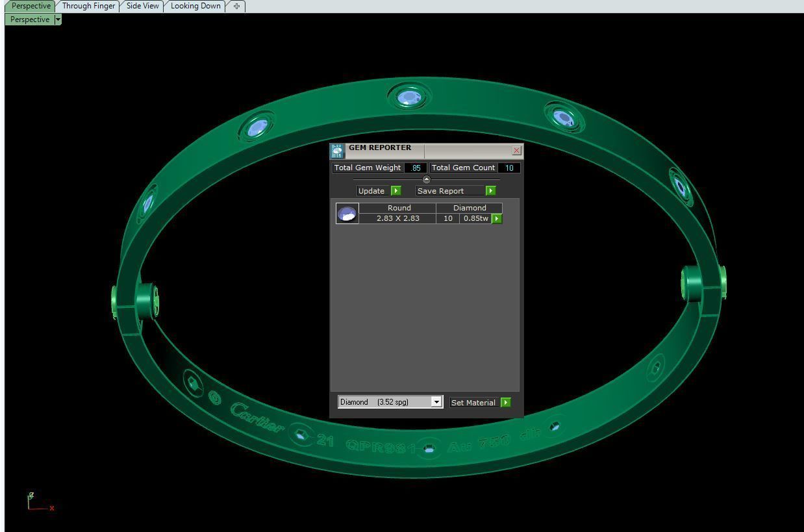Click the Set Material button
The image size is (804, 532).
click(474, 403)
